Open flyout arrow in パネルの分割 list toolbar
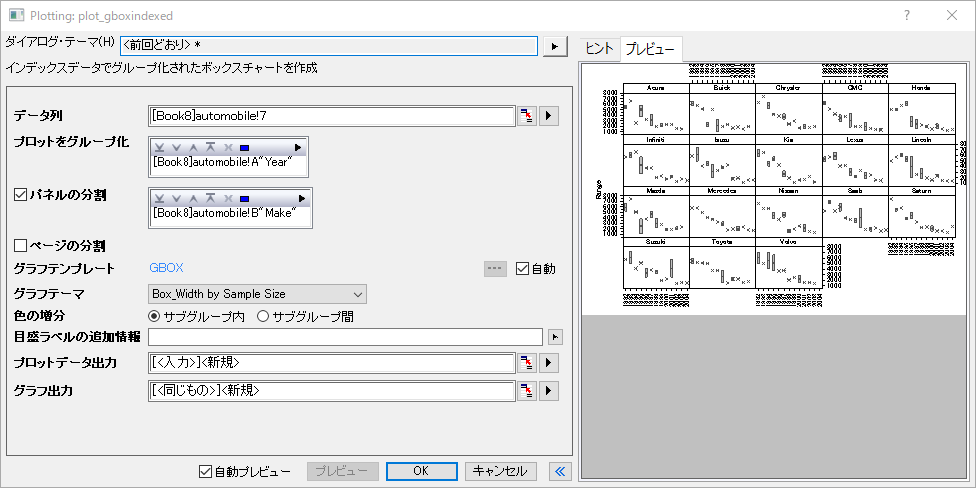The width and height of the screenshot is (976, 488). (x=302, y=199)
